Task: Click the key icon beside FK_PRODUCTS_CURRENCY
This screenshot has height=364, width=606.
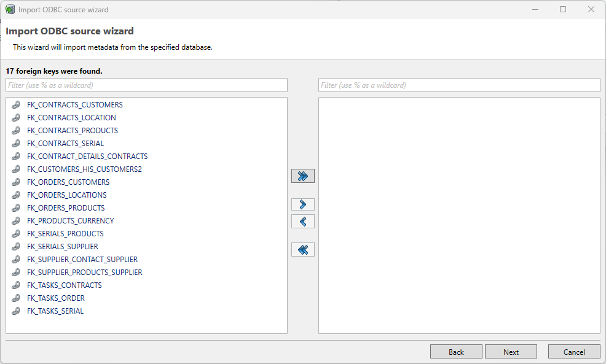Action: pyautogui.click(x=15, y=220)
